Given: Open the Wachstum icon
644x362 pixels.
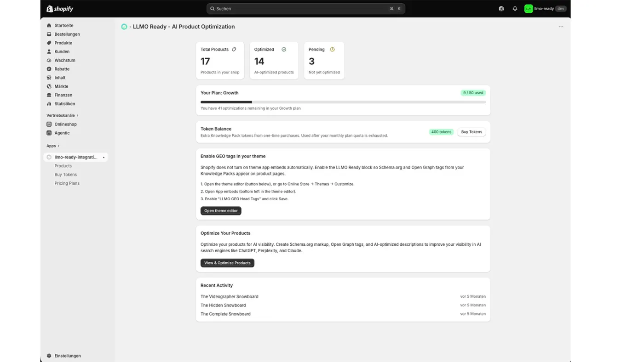Looking at the screenshot, I should pyautogui.click(x=49, y=61).
